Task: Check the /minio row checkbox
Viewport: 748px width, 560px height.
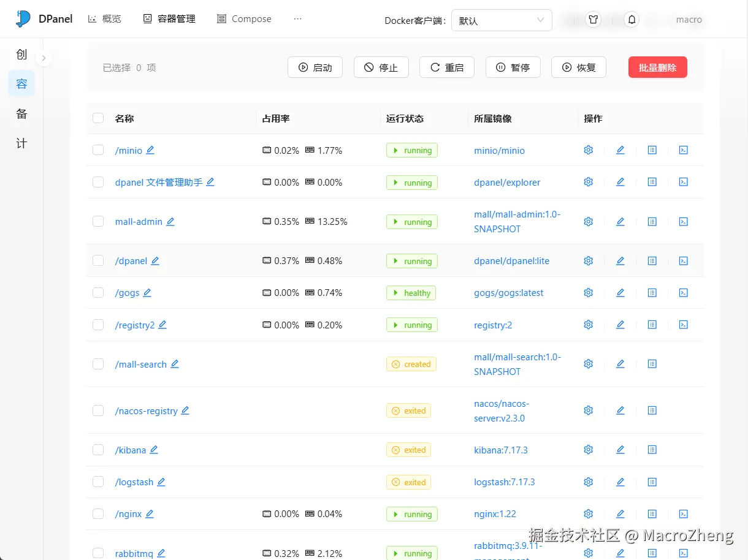Action: 98,150
